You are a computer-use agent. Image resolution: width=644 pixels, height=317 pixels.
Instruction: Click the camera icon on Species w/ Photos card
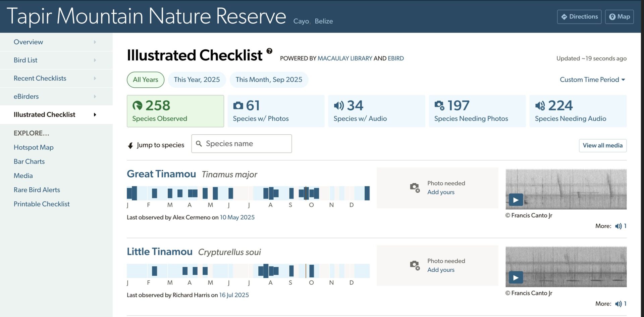[x=238, y=105]
